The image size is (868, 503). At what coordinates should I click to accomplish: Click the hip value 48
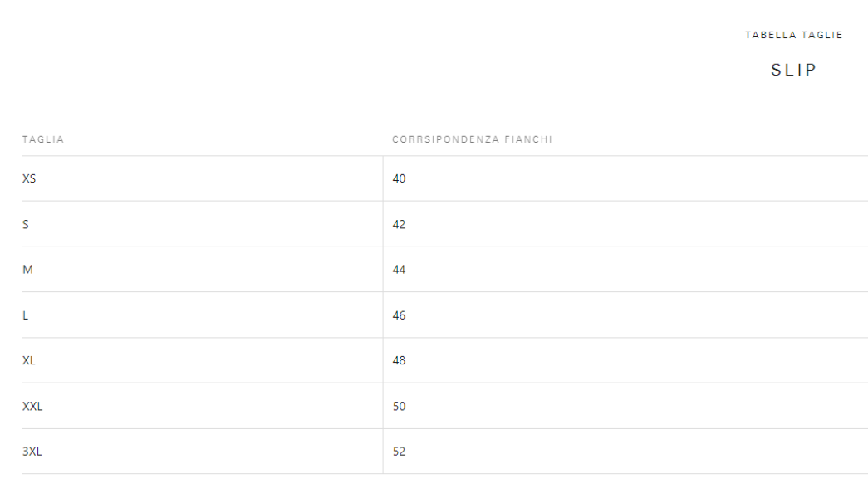coord(400,361)
